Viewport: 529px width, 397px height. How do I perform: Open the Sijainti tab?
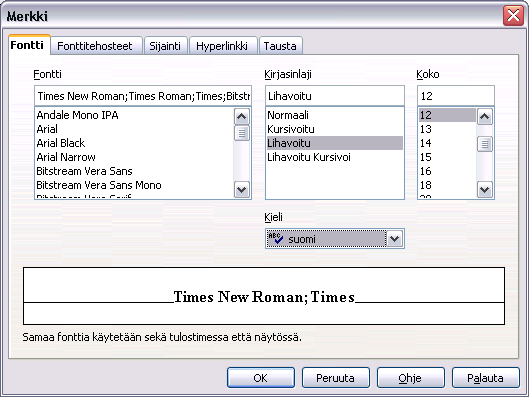[165, 46]
